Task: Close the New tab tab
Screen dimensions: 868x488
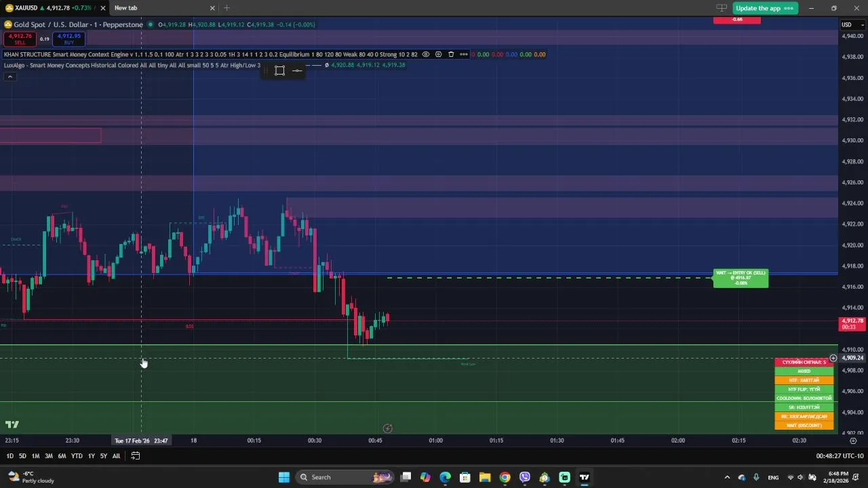Action: [x=212, y=8]
